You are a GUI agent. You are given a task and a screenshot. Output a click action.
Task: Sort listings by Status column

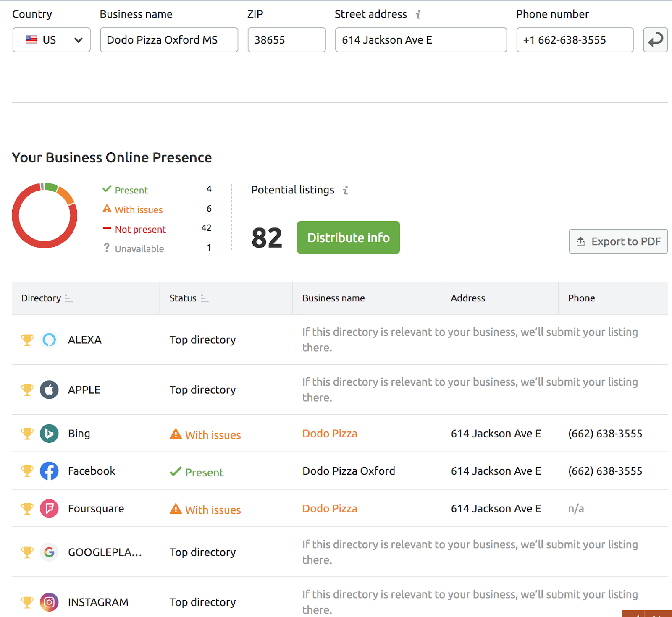205,299
